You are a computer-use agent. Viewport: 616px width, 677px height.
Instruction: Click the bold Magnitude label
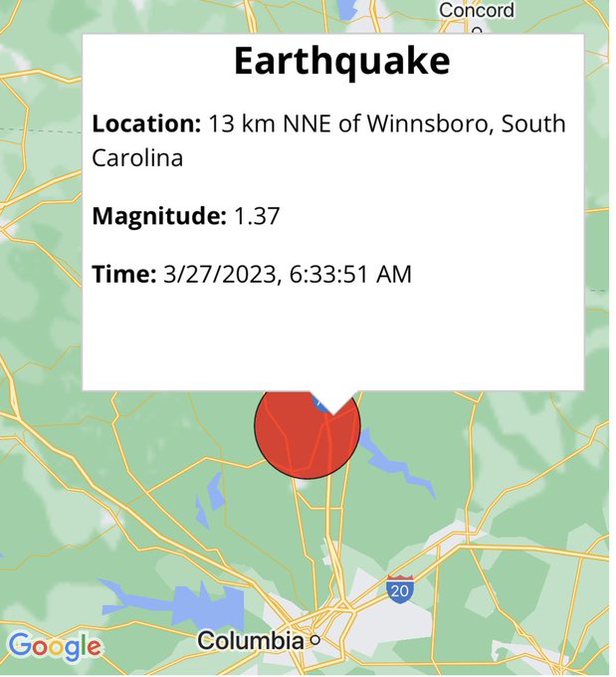click(x=159, y=216)
